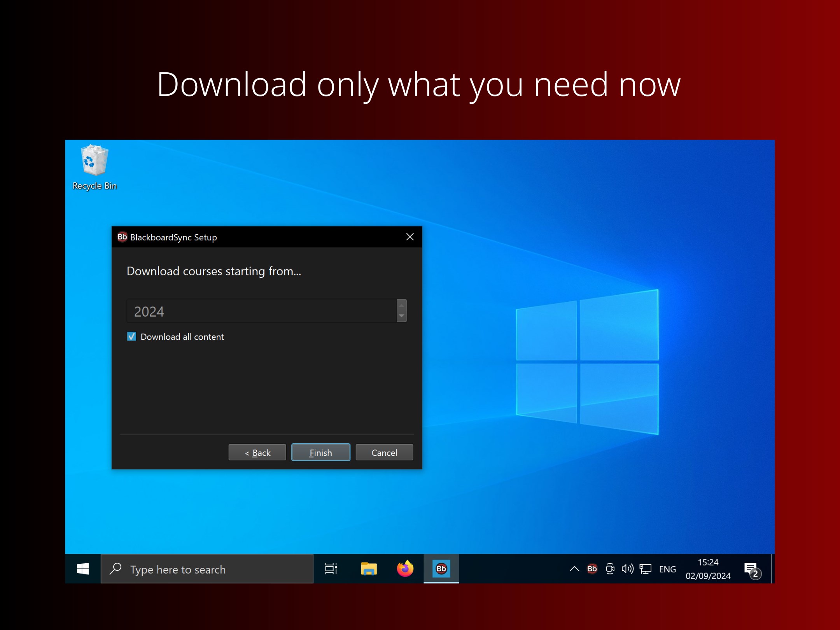Click the ENG language indicator

pyautogui.click(x=667, y=569)
